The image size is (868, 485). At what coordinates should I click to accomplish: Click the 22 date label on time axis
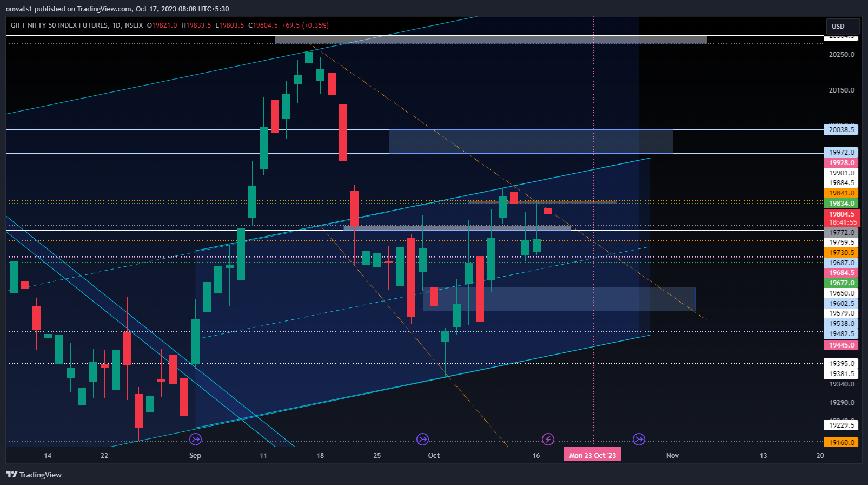(x=104, y=455)
